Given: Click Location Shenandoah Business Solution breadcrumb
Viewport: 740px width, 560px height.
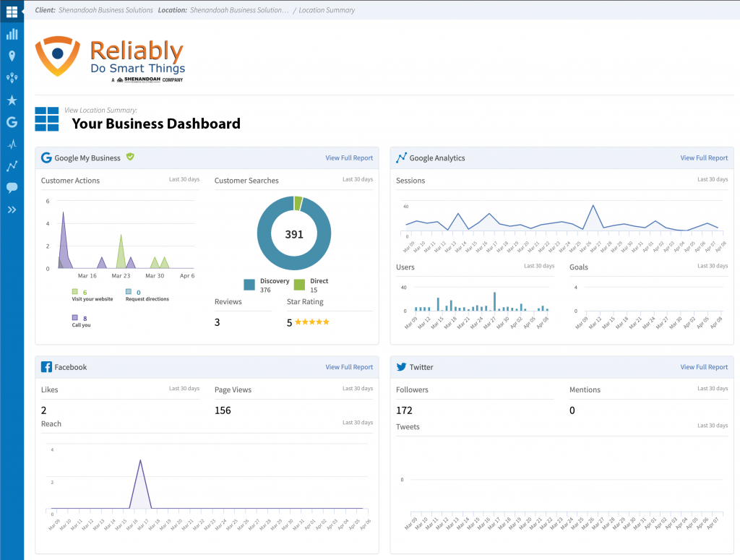Looking at the screenshot, I should pyautogui.click(x=223, y=10).
